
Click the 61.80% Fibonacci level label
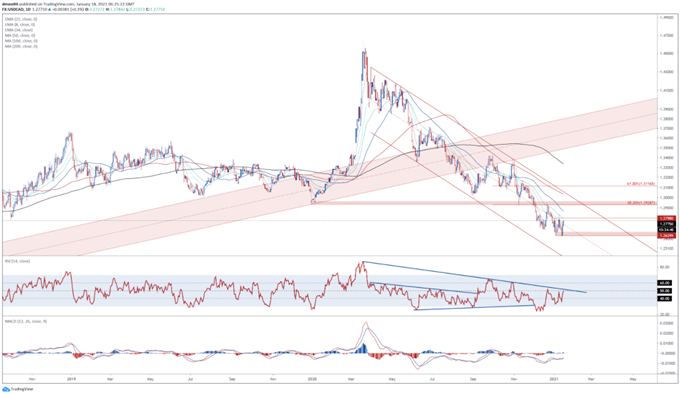click(641, 184)
